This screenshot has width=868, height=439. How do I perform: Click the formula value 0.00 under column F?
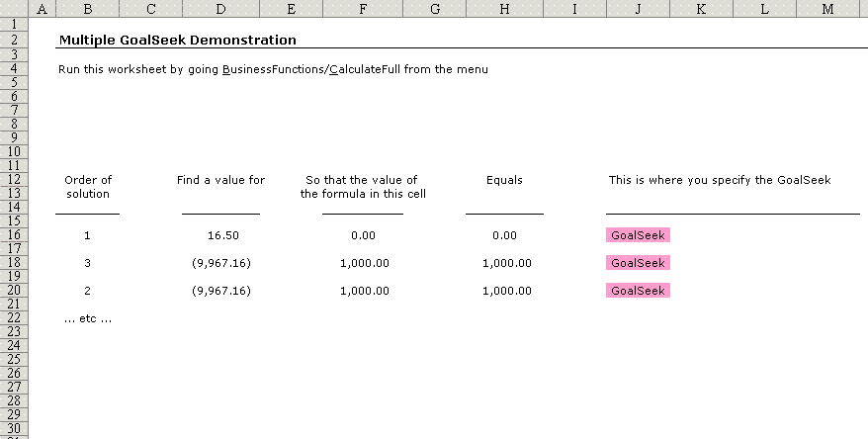363,235
